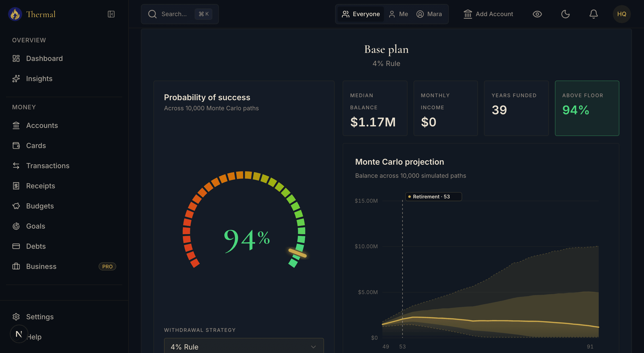Click the Probability of success heading

[x=207, y=97]
